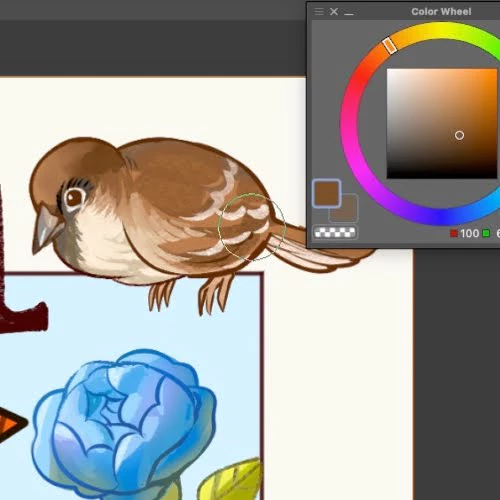This screenshot has height=500, width=500.
Task: Open the Color Wheel panel hamburger menu
Action: click(x=319, y=12)
